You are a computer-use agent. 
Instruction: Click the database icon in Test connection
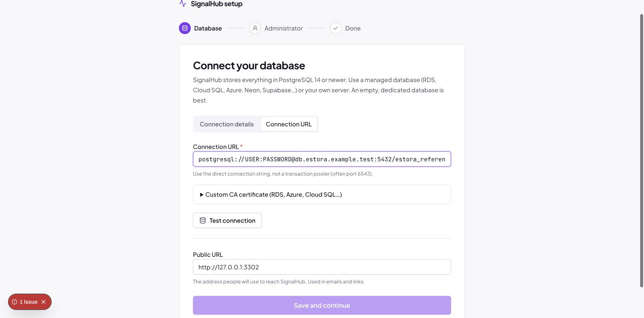203,220
